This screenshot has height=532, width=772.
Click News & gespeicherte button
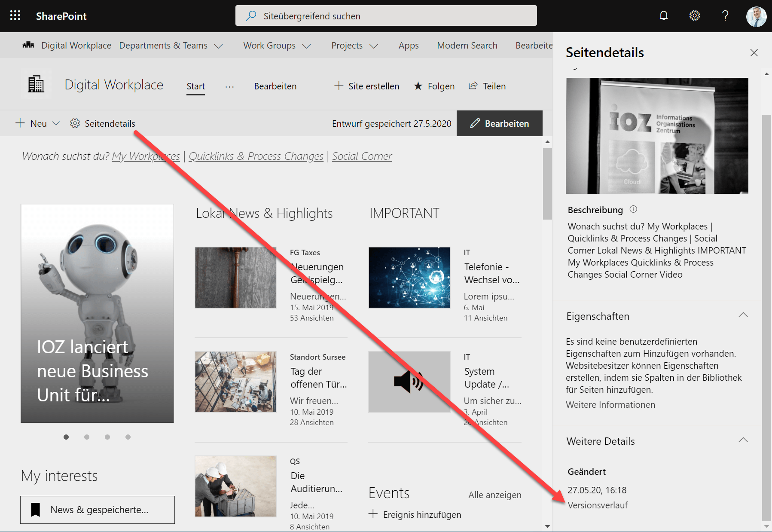point(98,510)
